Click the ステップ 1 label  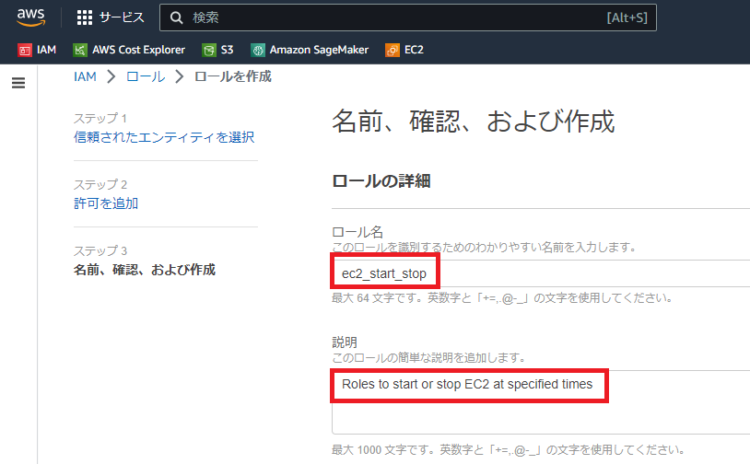pos(100,118)
